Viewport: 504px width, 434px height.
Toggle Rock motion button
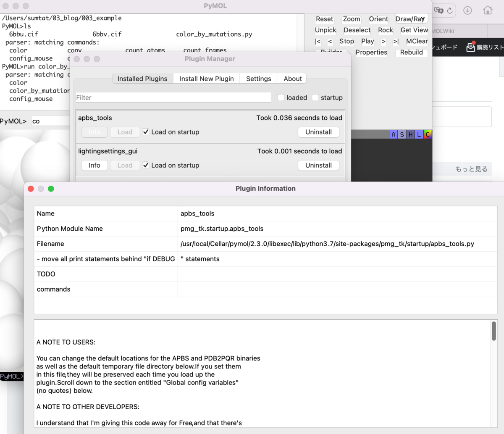[386, 30]
